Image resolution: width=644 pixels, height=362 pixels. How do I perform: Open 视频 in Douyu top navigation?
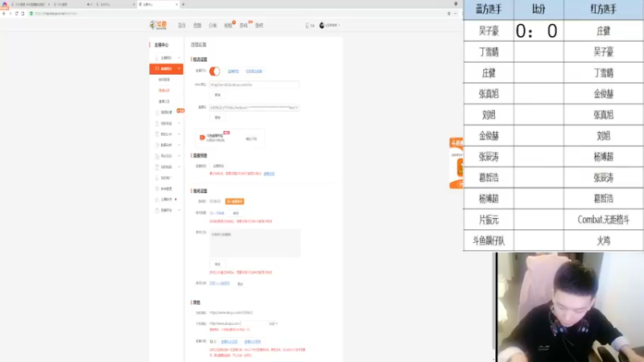(x=228, y=26)
